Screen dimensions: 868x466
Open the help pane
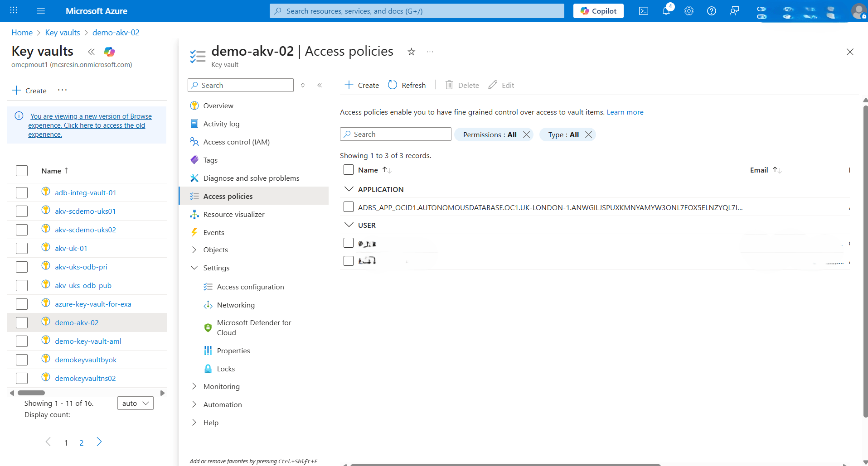[x=711, y=10]
